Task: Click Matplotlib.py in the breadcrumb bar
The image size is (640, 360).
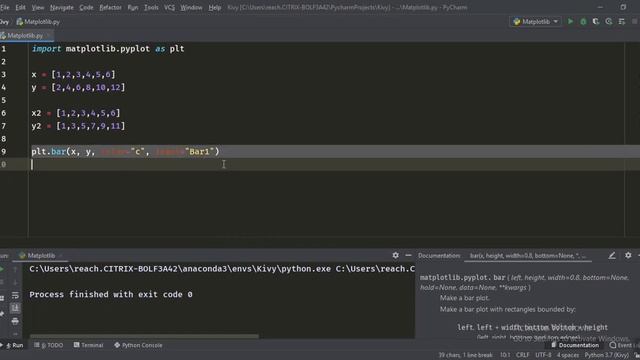Action: (38, 22)
